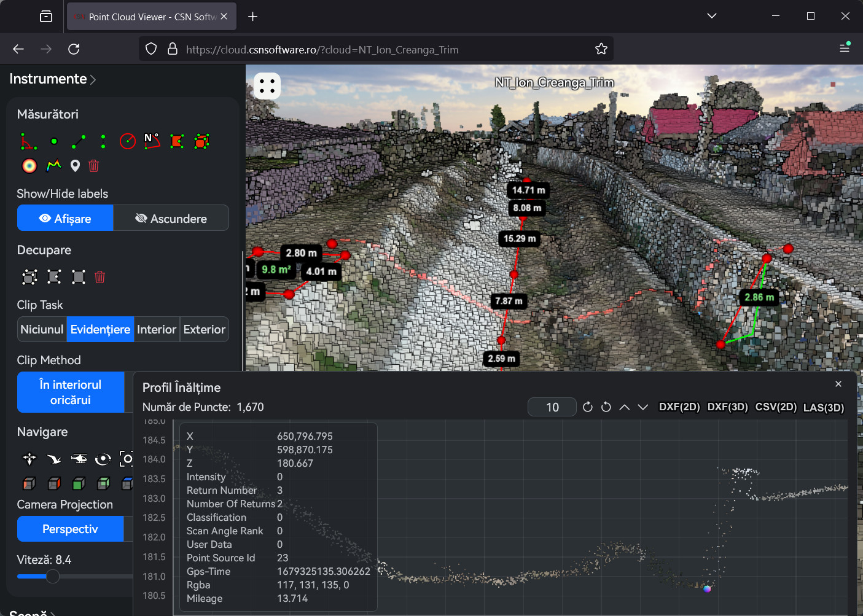Activate the circle measurement tool

click(127, 141)
